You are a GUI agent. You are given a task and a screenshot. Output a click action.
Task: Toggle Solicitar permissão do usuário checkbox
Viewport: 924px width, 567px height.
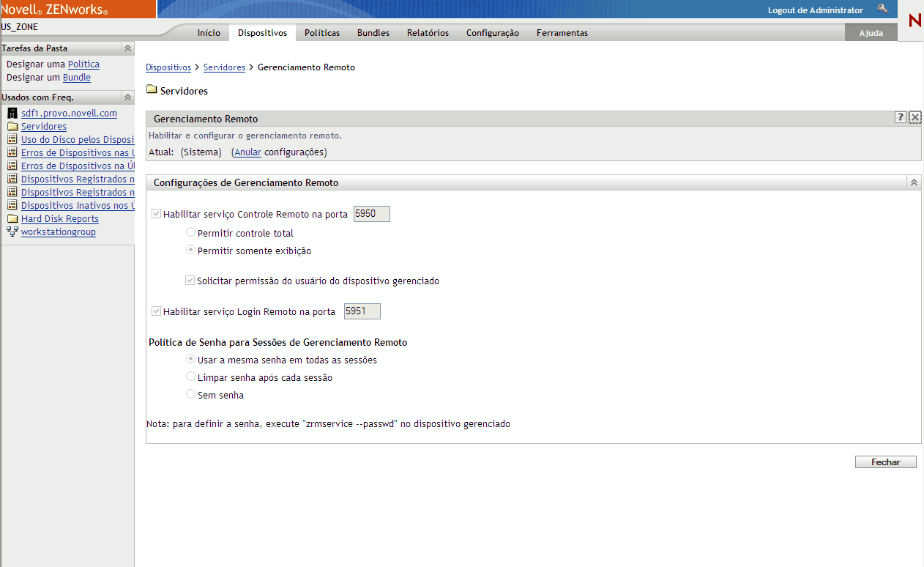click(x=190, y=281)
